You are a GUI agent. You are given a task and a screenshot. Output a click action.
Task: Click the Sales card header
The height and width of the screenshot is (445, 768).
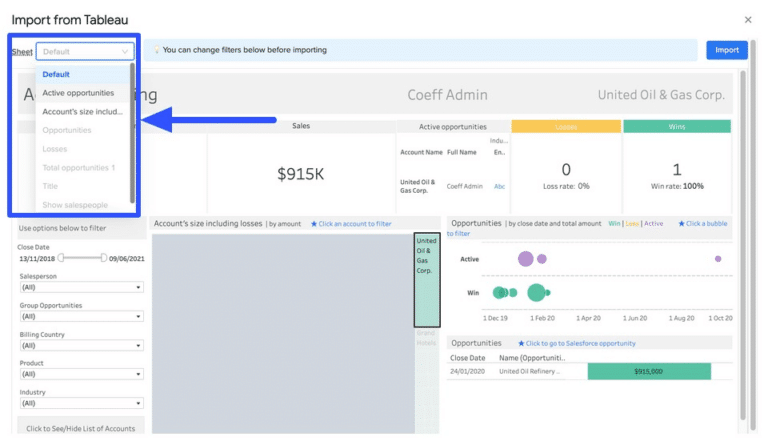[301, 126]
